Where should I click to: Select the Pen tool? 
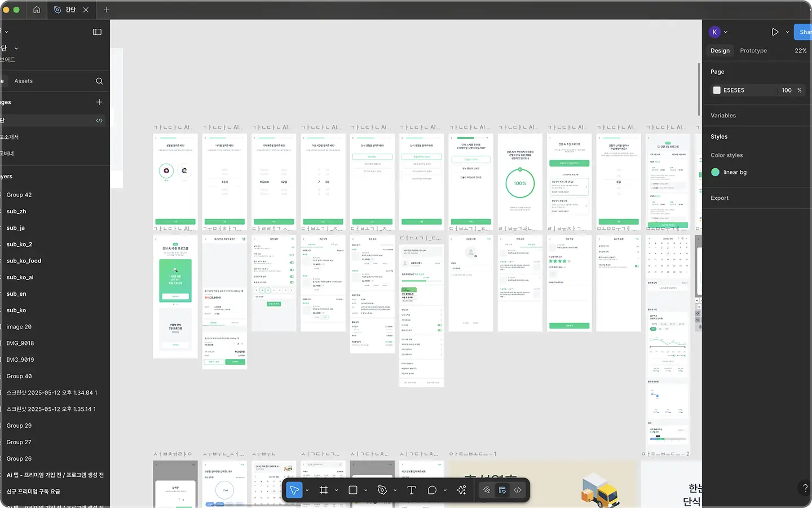[382, 490]
